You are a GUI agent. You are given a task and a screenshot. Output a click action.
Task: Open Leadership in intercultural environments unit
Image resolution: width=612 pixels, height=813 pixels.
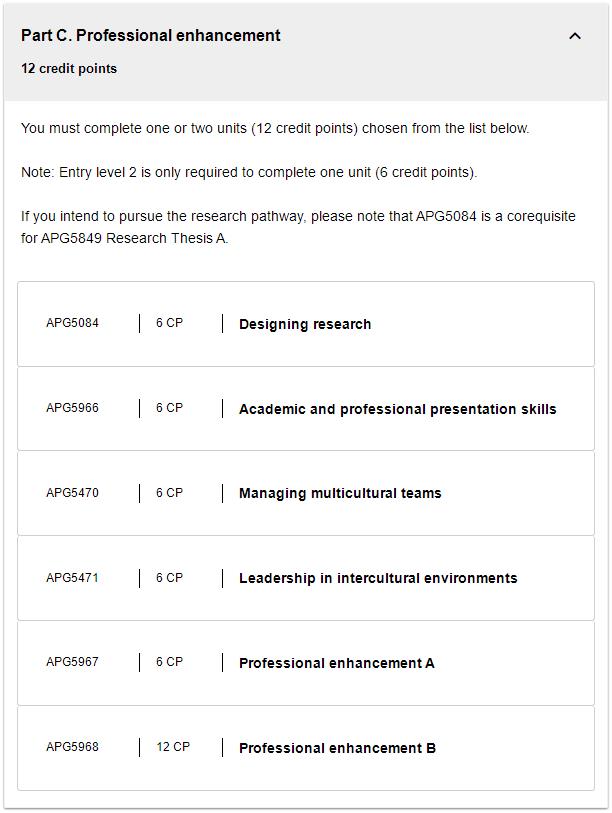tap(378, 578)
